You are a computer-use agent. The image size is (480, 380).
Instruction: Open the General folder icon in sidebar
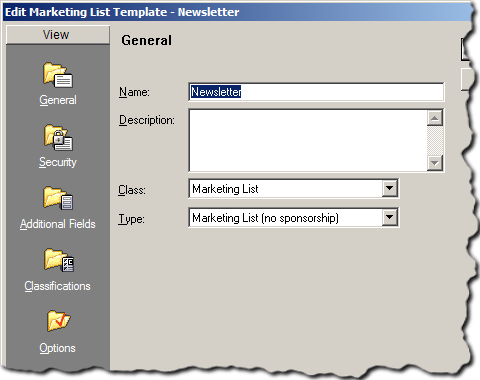click(x=58, y=75)
